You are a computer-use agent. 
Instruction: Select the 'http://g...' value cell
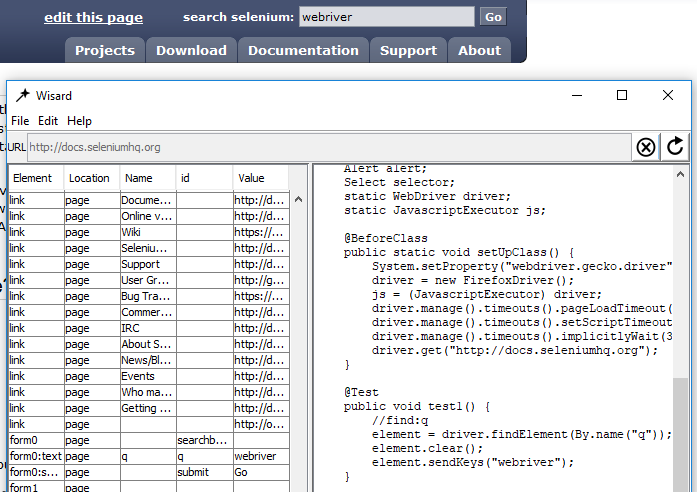coord(261,280)
